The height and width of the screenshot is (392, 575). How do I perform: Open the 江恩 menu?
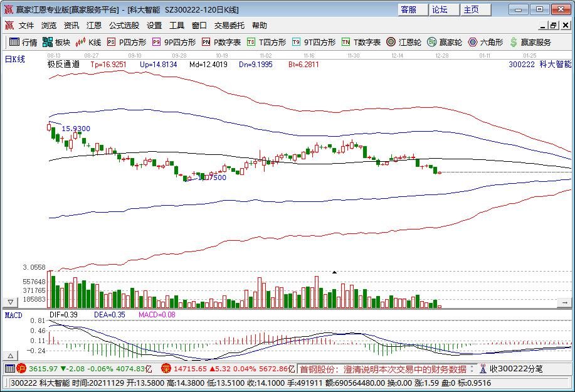coord(94,26)
